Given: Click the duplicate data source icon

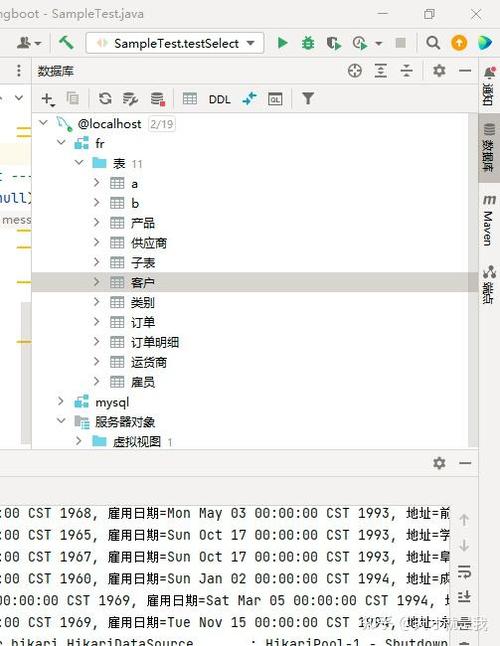Looking at the screenshot, I should [72, 98].
